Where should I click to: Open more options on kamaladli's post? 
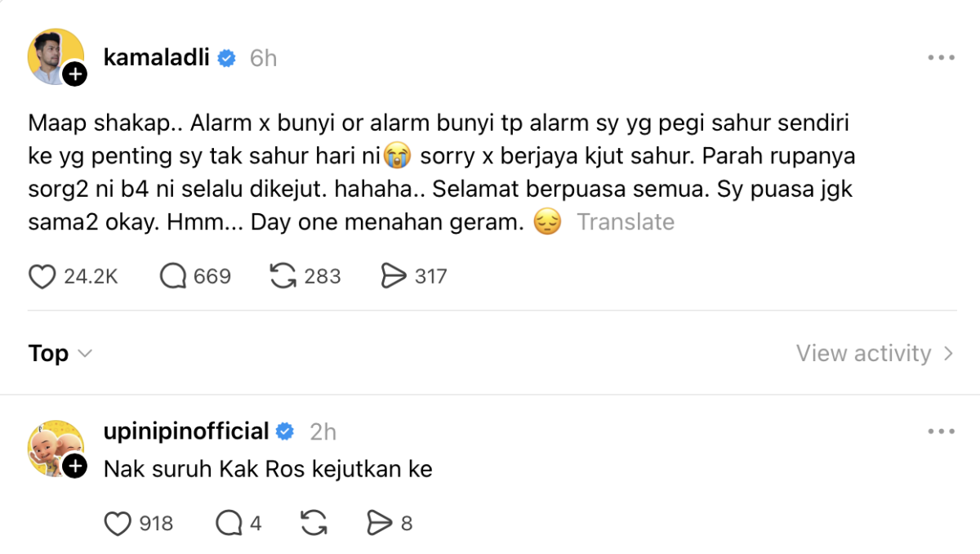[941, 58]
